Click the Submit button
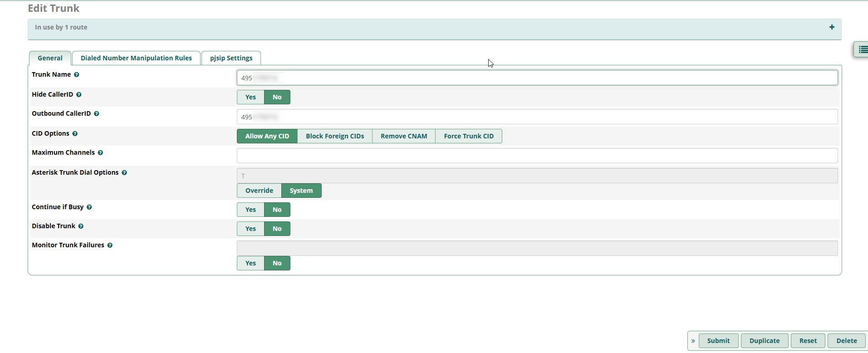Image resolution: width=868 pixels, height=353 pixels. 718,341
